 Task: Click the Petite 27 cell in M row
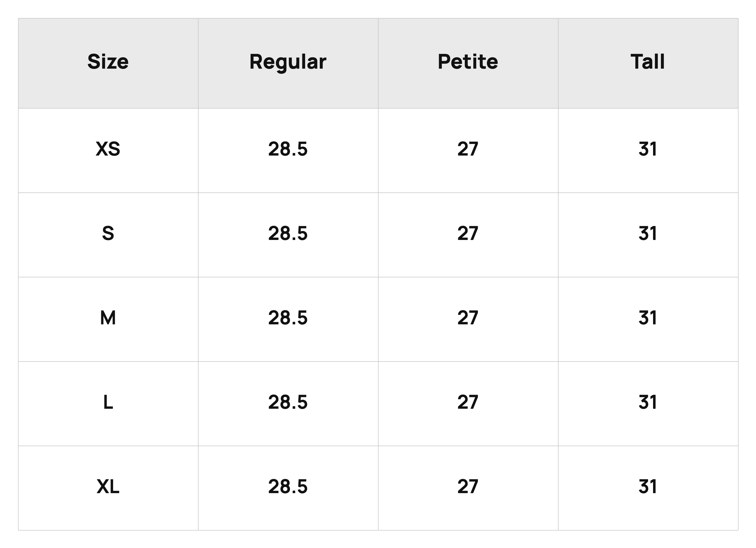(x=468, y=317)
